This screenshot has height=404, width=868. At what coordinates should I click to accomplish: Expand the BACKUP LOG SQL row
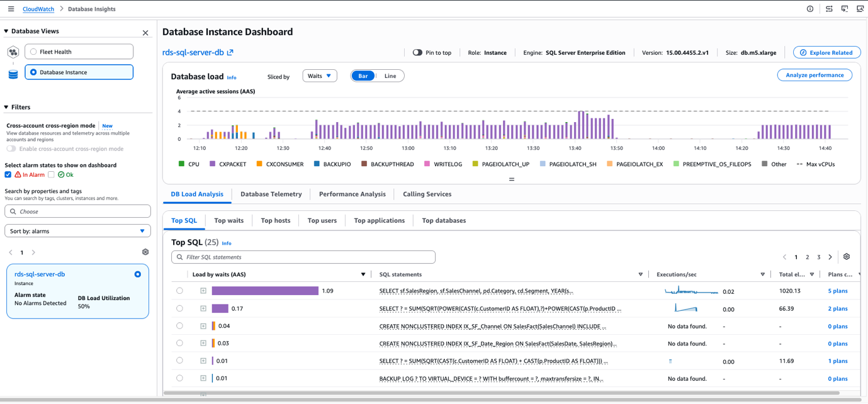[x=203, y=378]
